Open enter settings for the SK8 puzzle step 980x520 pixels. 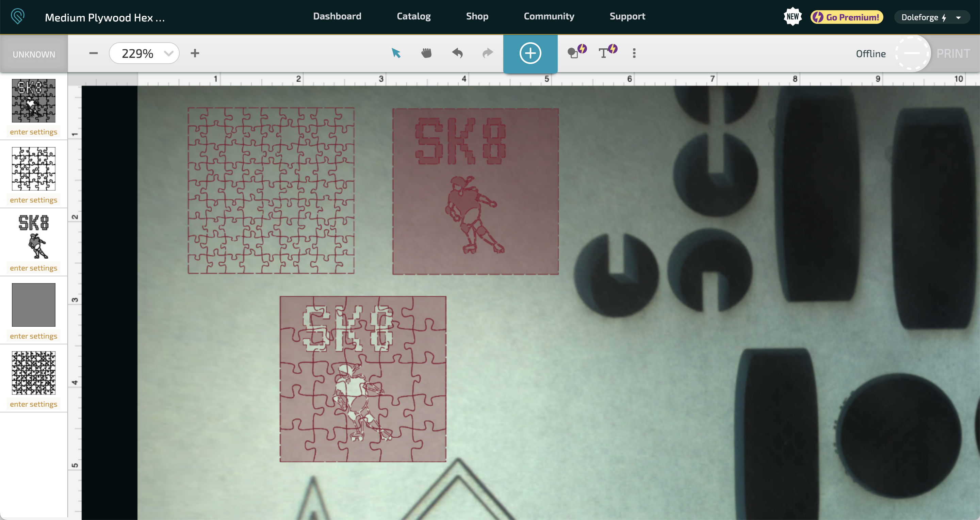pyautogui.click(x=33, y=132)
